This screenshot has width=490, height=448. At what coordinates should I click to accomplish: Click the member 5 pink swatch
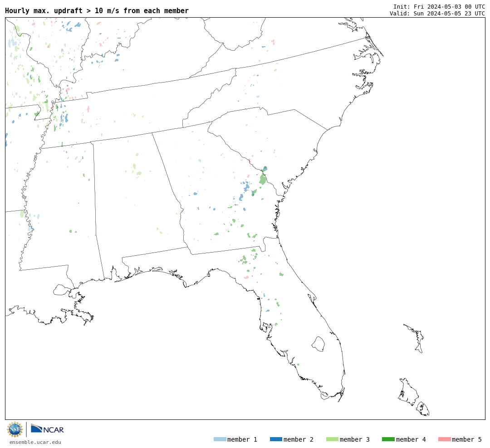coord(444,439)
